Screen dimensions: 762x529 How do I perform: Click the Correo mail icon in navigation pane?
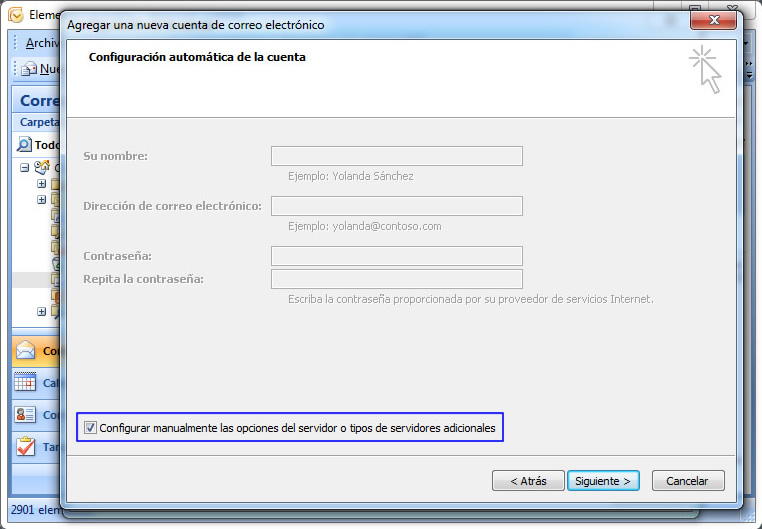point(26,351)
